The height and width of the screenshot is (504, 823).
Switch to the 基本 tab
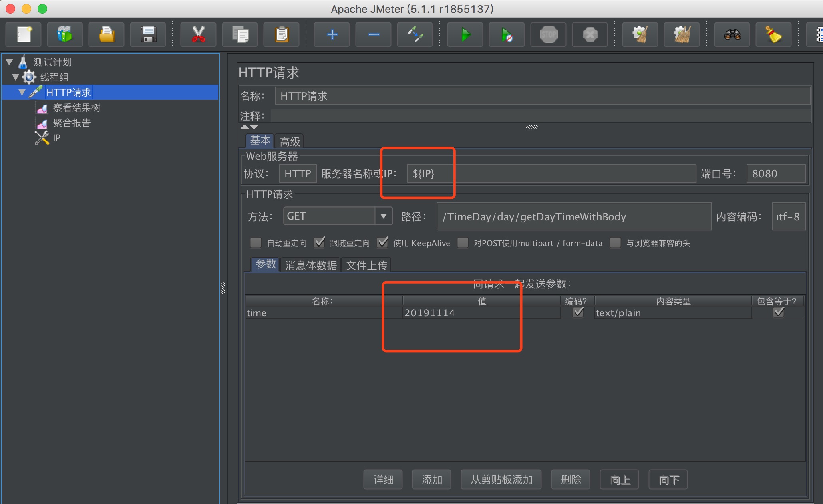click(260, 141)
